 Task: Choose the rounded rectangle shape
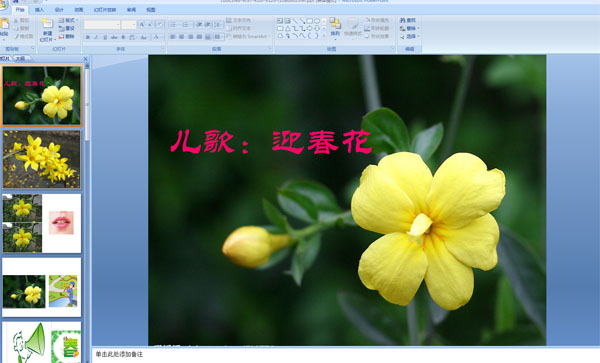point(280,28)
